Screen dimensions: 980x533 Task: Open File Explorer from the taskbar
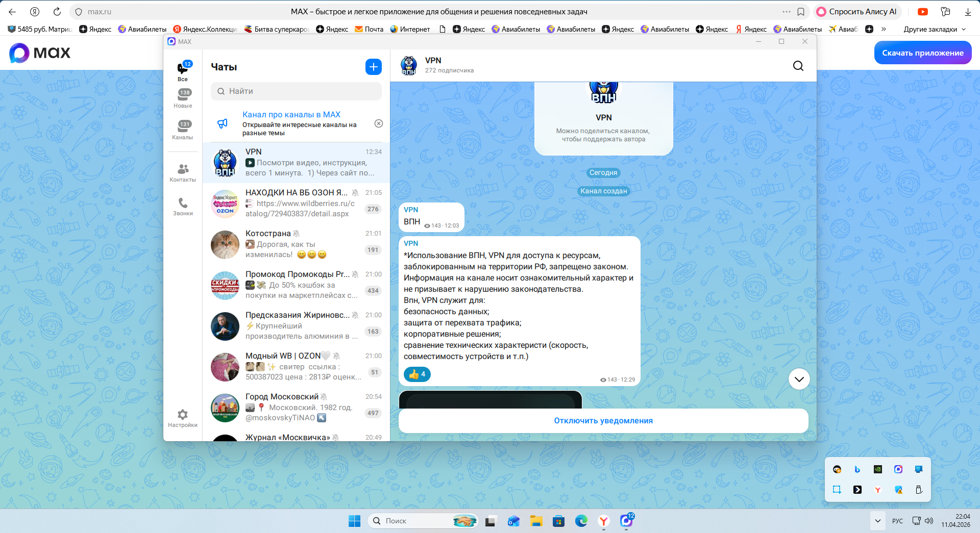pyautogui.click(x=536, y=521)
